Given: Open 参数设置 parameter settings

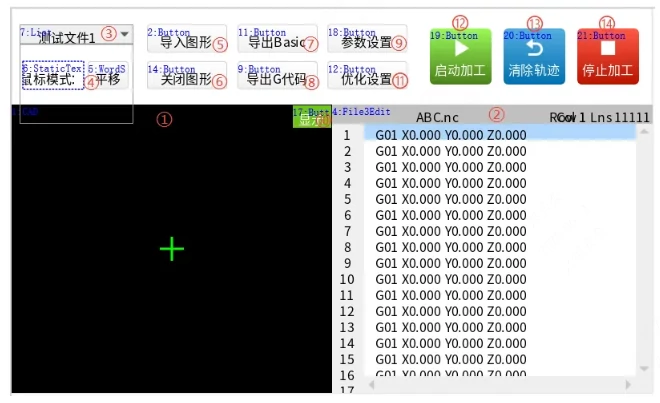Looking at the screenshot, I should click(367, 39).
